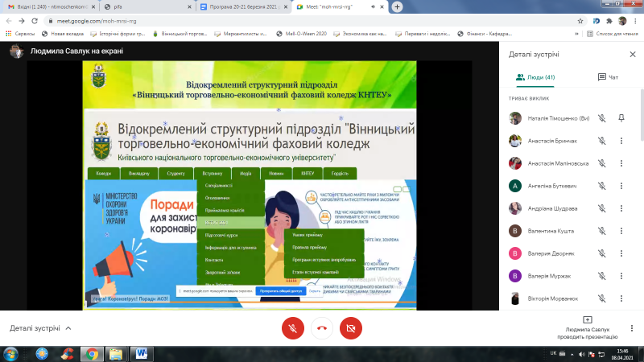The width and height of the screenshot is (644, 362).
Task: Click the Студенту menu in shared presentation
Action: (175, 174)
